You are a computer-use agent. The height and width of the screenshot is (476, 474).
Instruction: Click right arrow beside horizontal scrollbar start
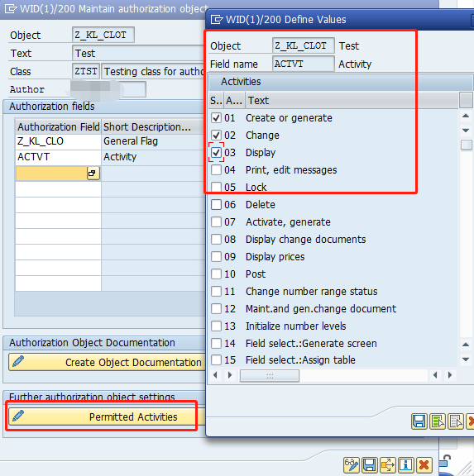230,375
